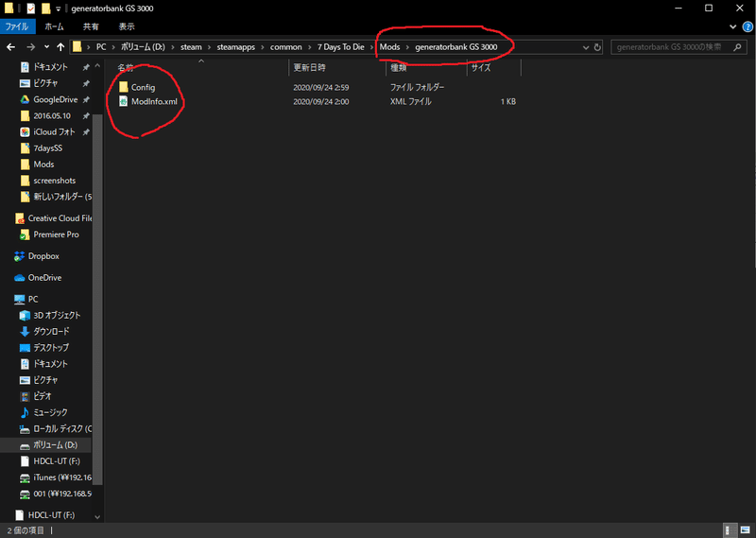
Task: Open 001 network drive in sidebar
Action: point(61,494)
